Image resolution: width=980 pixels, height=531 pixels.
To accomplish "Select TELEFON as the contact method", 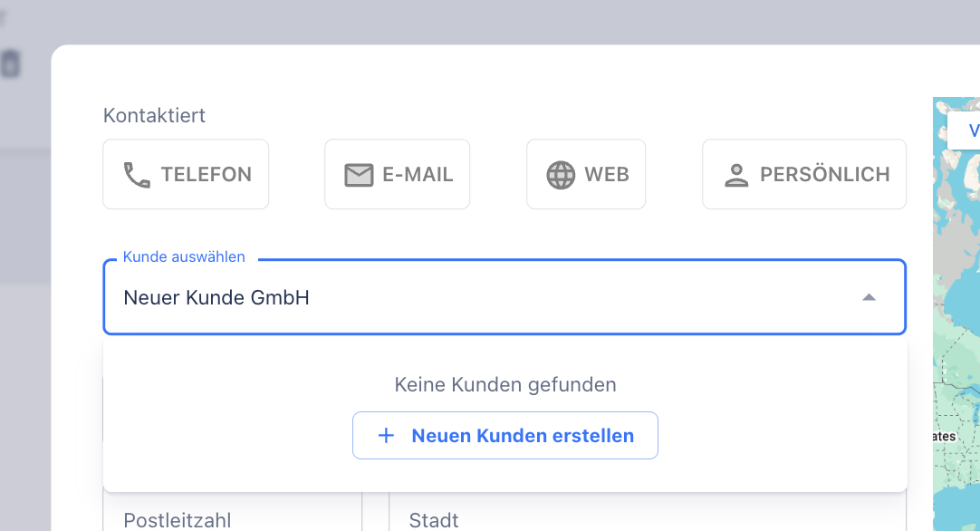I will tap(186, 173).
